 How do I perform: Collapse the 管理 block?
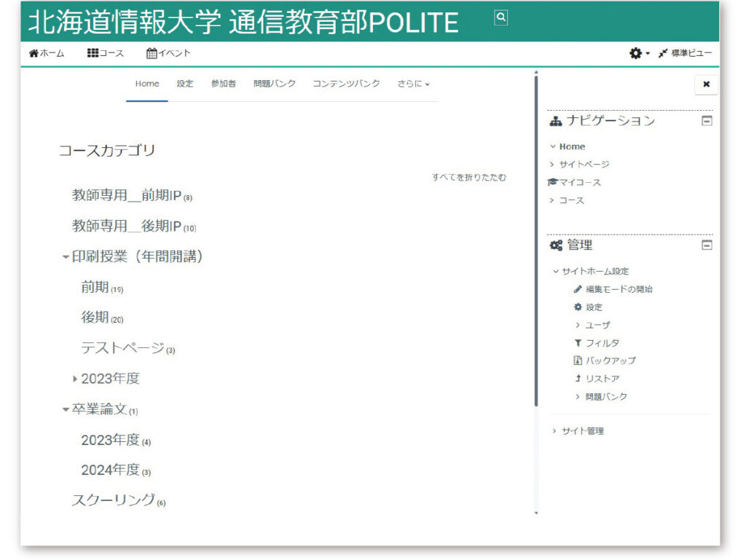(x=707, y=245)
